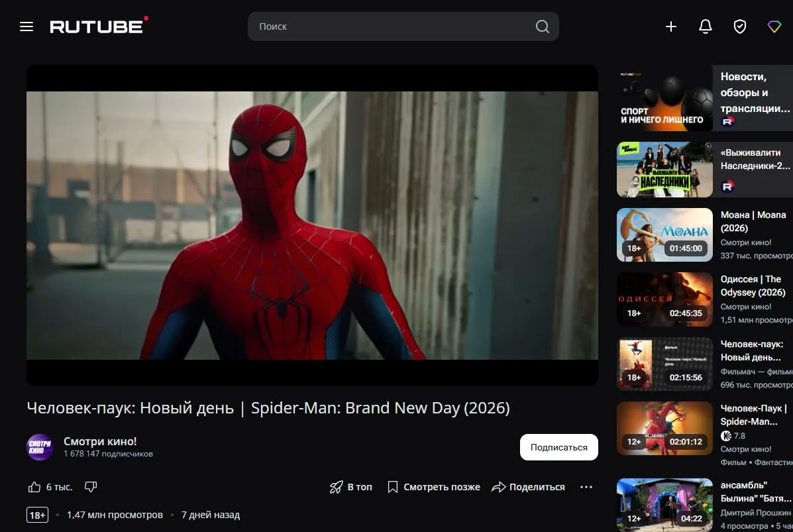Open the Моана | Moana (2026) title
793x532 pixels.
point(753,221)
